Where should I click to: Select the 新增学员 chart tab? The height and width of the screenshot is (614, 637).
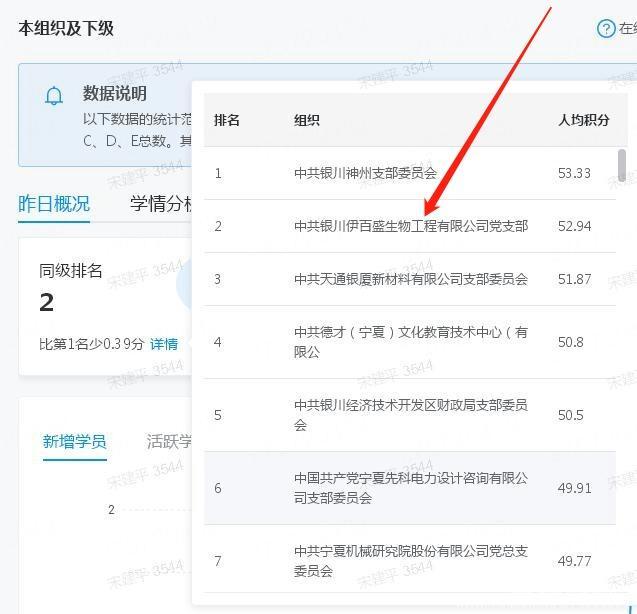tap(74, 441)
